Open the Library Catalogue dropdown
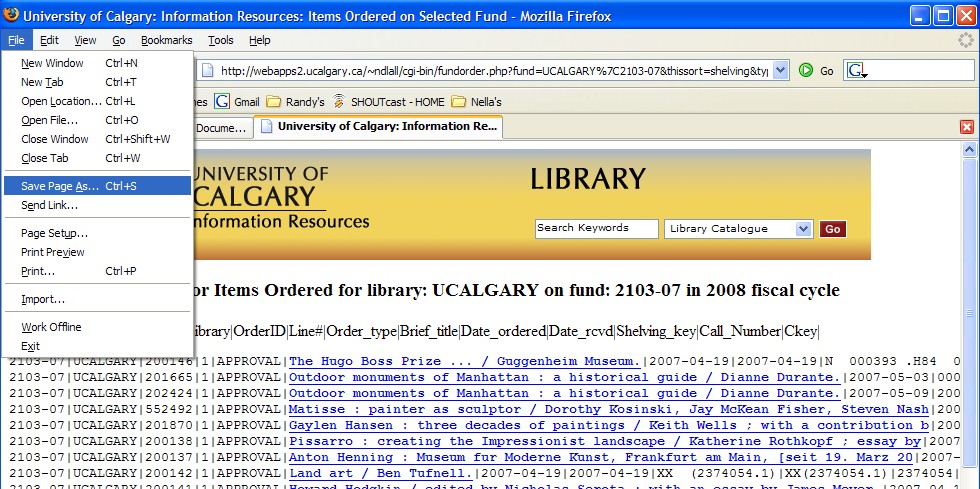980x489 pixels. click(x=738, y=229)
